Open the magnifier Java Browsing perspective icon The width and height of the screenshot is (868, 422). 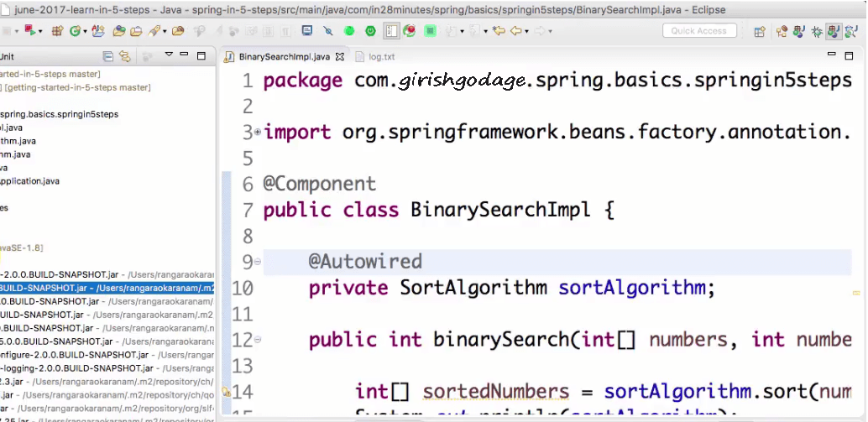click(x=851, y=32)
